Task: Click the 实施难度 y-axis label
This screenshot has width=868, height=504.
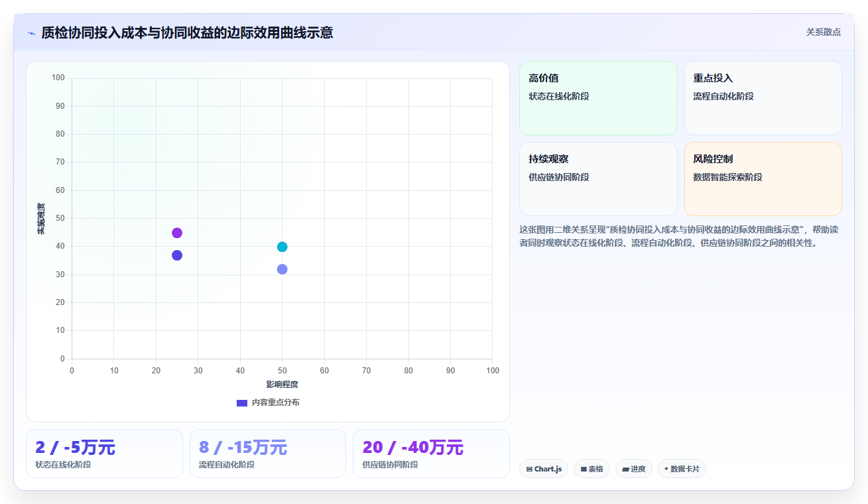Action: pyautogui.click(x=41, y=219)
